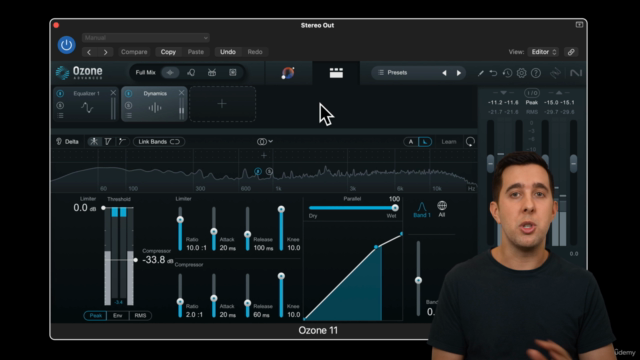The image size is (640, 360).
Task: Click the Parallel dry/wet slider handle
Action: point(395,208)
